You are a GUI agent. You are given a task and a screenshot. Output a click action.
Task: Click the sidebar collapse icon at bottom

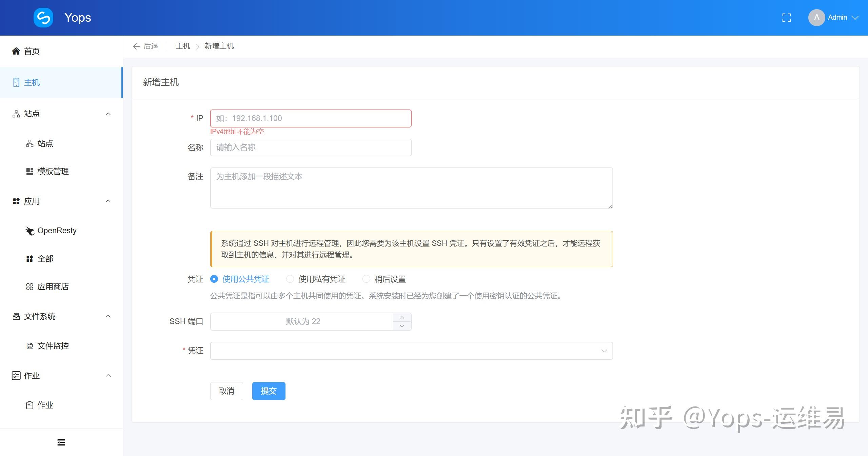pos(61,442)
